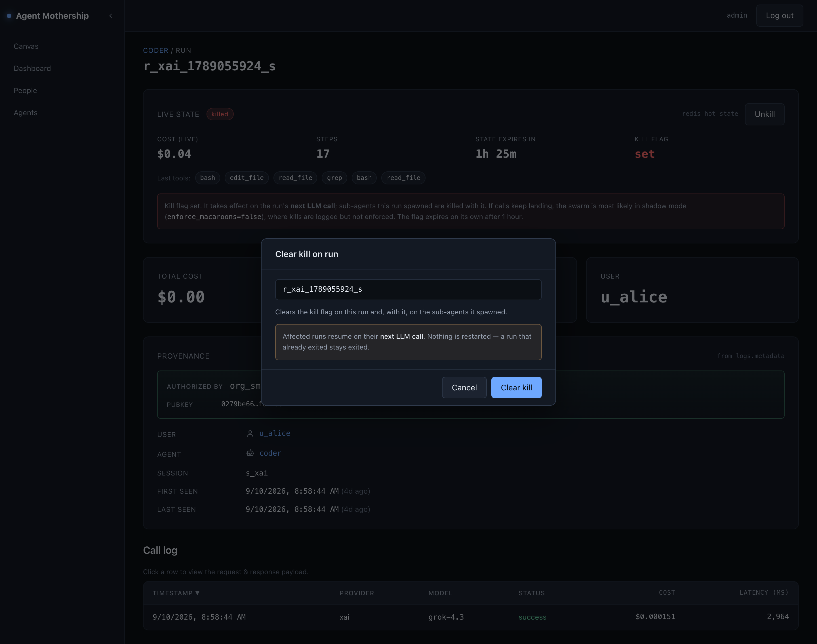Click the user icon beside u_alice

250,433
